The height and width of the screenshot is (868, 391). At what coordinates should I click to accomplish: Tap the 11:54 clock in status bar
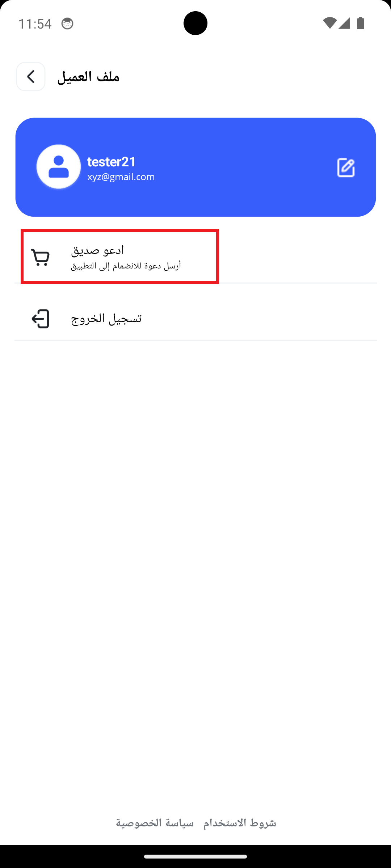[x=35, y=24]
